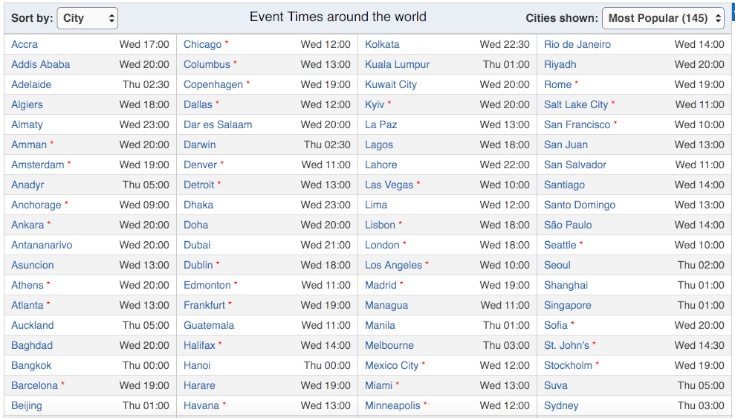
Task: Open the Santo Domingo link
Action: pyautogui.click(x=579, y=205)
